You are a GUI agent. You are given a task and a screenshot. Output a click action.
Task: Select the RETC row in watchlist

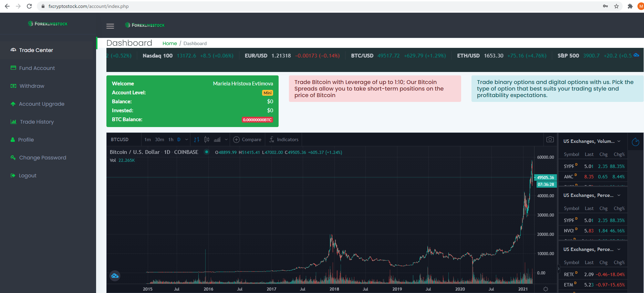click(594, 274)
